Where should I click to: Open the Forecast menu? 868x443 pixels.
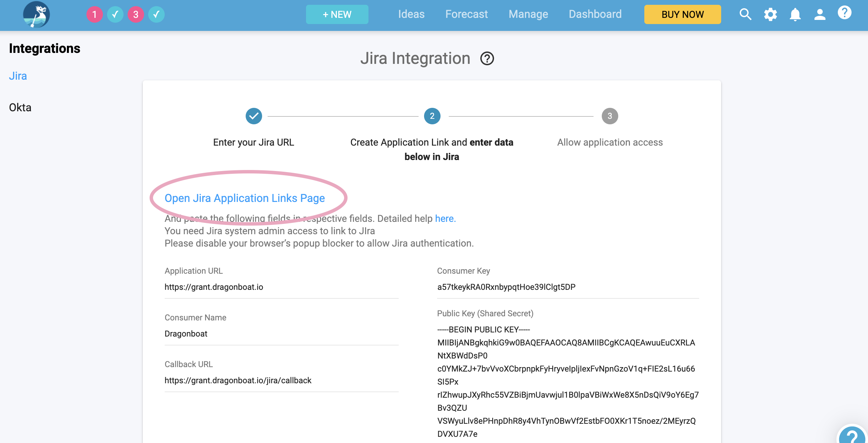coord(467,14)
